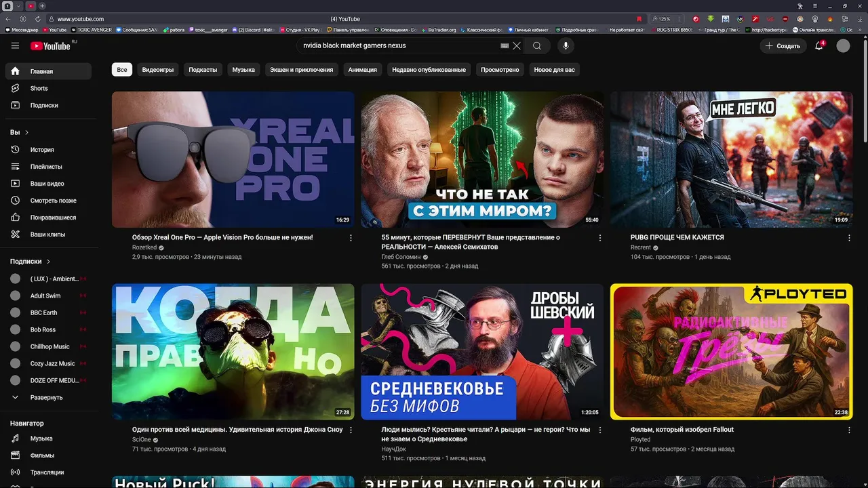868x488 pixels.
Task: Go back in the browser
Action: [x=9, y=19]
